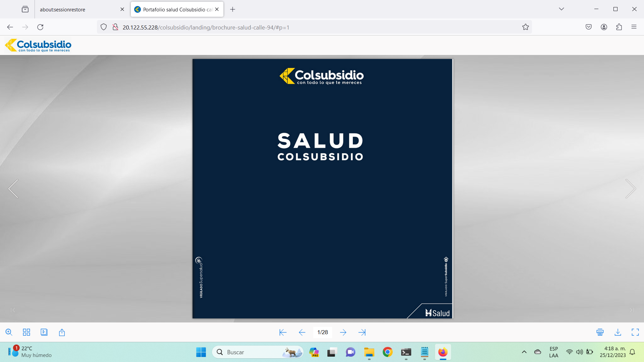
Task: Expand the list all tabs dropdown
Action: [561, 9]
